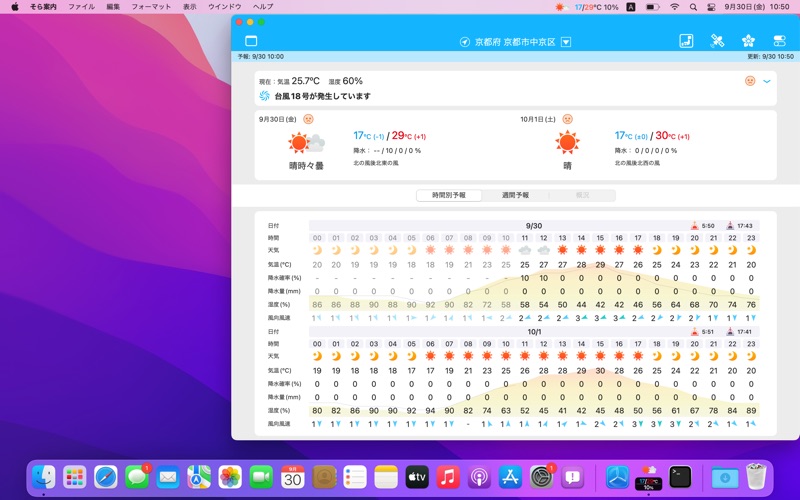Click the sunny-cloudy weather icon for 9/30
Screen dimensions: 800x500
(306, 143)
